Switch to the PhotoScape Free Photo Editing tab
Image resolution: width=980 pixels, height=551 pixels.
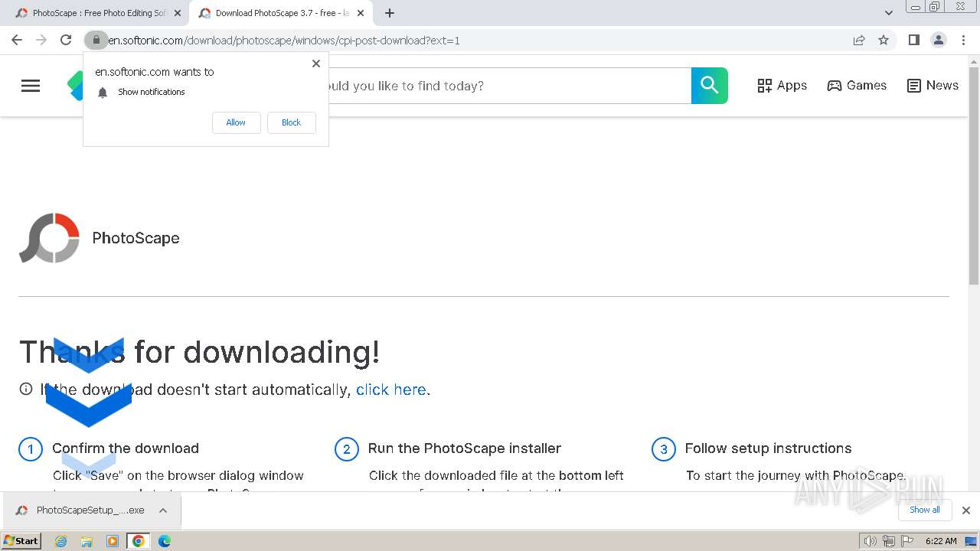[92, 13]
